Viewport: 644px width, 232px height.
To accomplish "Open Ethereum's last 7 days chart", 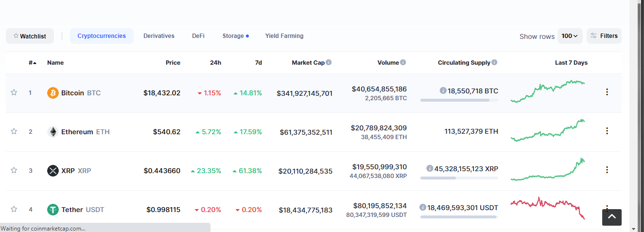I will pos(548,130).
